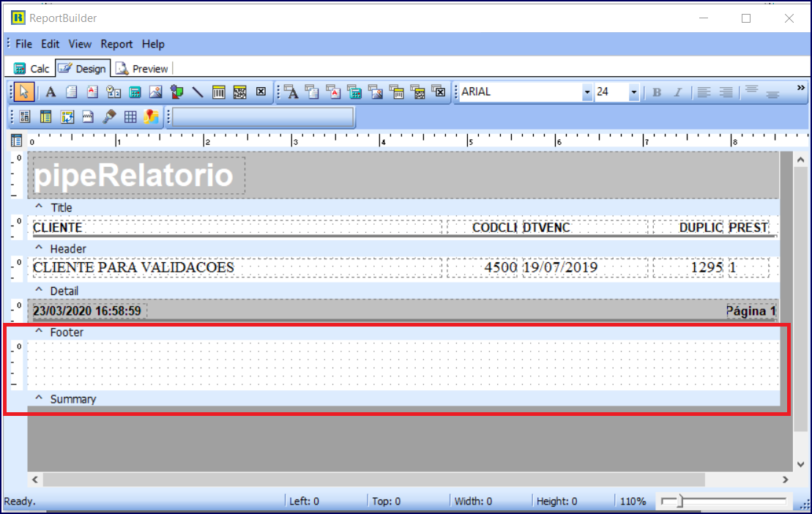The width and height of the screenshot is (812, 514).
Task: Toggle Bold formatting
Action: click(x=657, y=92)
